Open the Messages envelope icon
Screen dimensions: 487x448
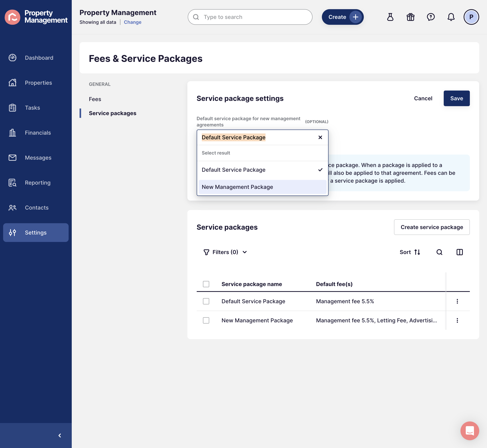click(12, 158)
